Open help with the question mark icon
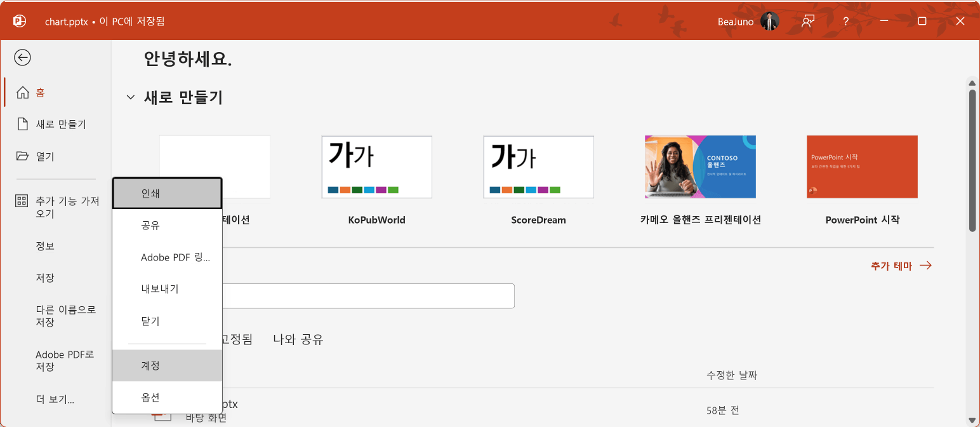The width and height of the screenshot is (980, 427). pyautogui.click(x=845, y=21)
